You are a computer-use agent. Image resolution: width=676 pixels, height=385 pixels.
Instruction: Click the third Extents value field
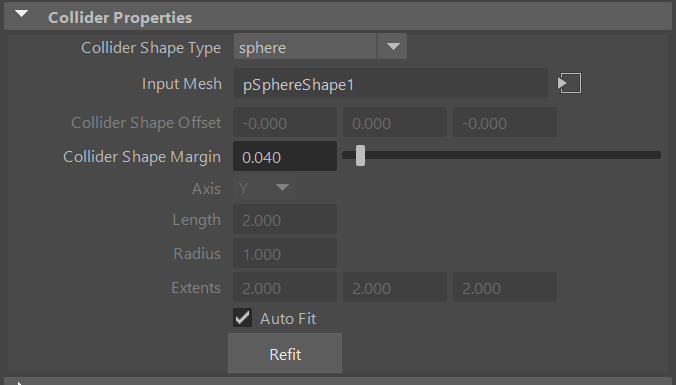click(x=505, y=287)
